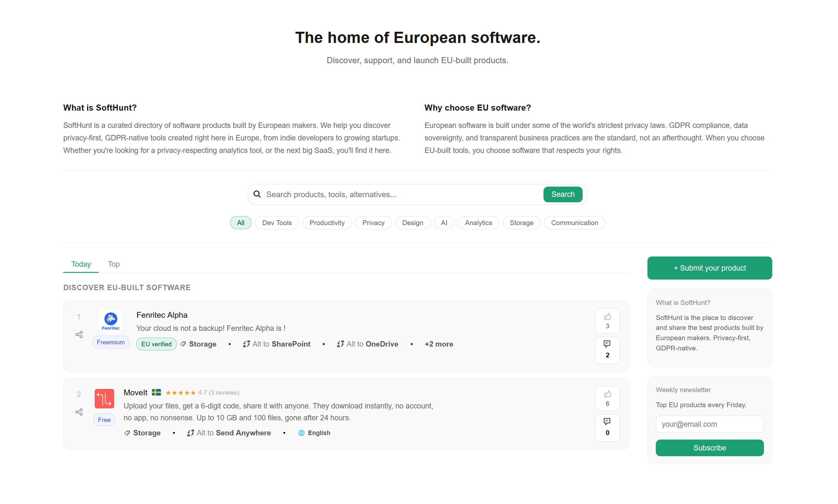Filter by Storage category chip
Image resolution: width=838 pixels, height=504 pixels.
click(521, 223)
